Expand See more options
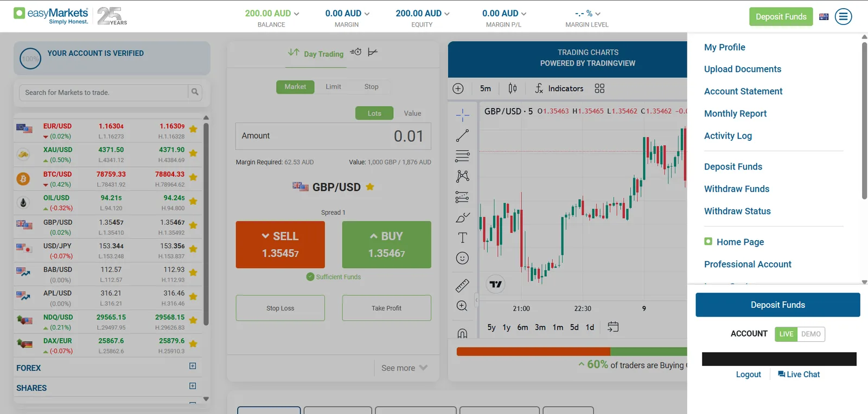 (x=404, y=368)
